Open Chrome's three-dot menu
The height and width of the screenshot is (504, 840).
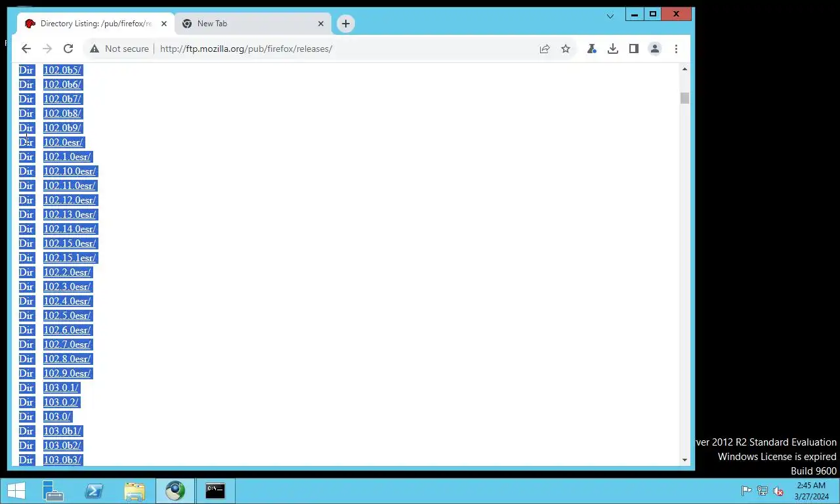tap(676, 49)
